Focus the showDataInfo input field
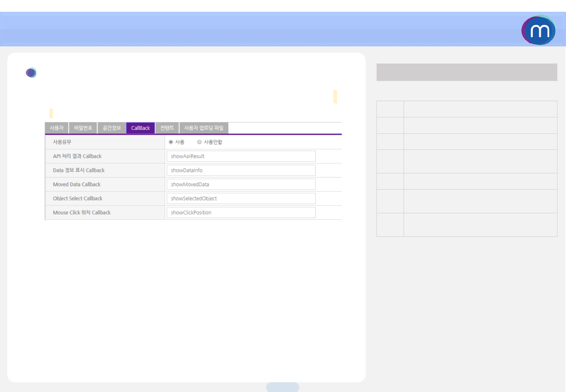Viewport: 566px width, 392px height. [241, 170]
